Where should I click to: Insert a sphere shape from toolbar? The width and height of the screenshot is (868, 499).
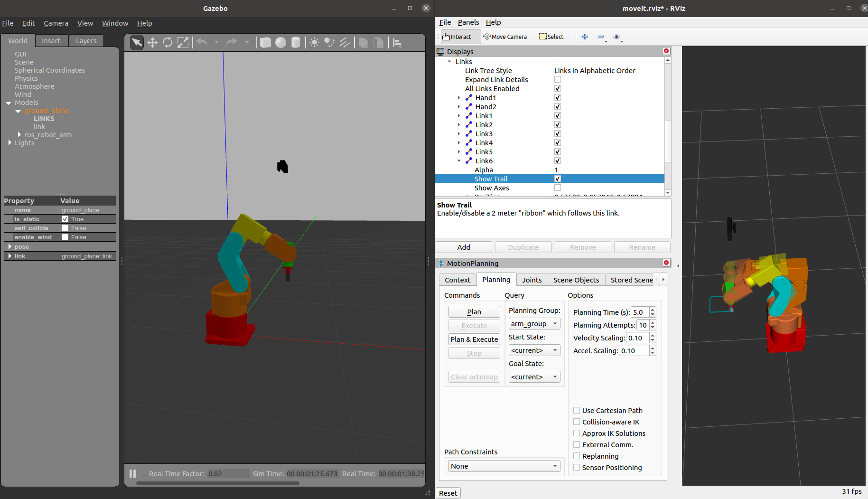(x=280, y=43)
